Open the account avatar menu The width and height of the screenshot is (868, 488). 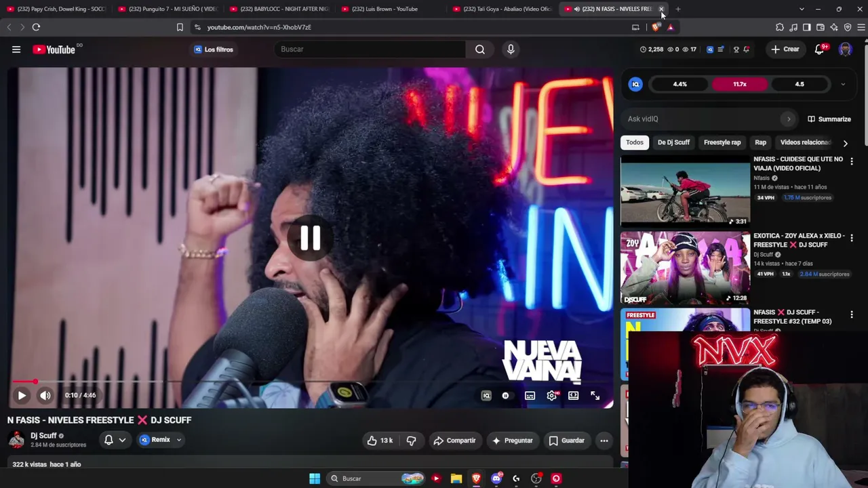point(845,49)
